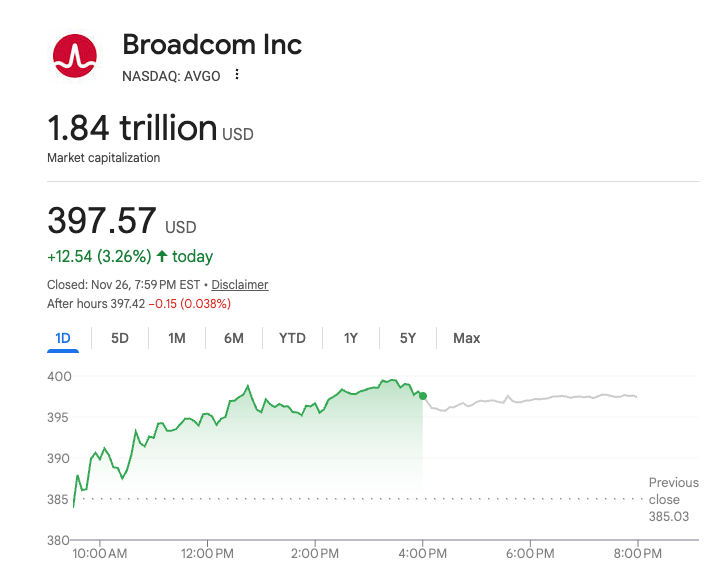Open the Disclaimer link
The image size is (710, 585).
point(240,285)
